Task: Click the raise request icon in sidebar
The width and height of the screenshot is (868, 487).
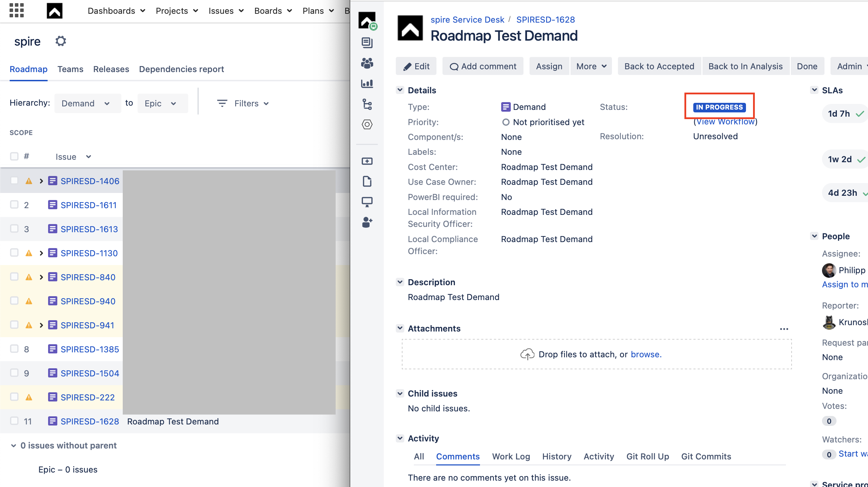Action: click(367, 161)
